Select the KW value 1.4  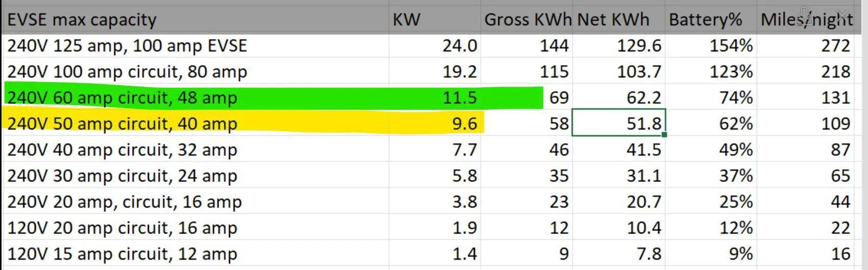(465, 254)
